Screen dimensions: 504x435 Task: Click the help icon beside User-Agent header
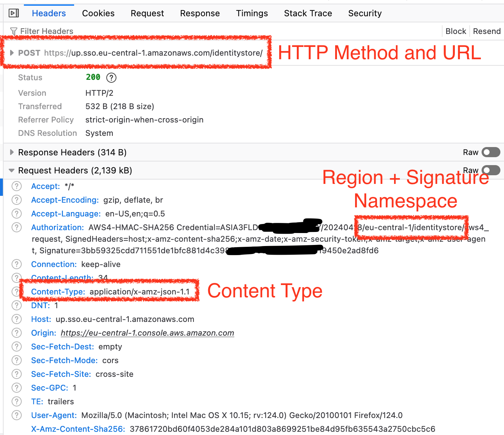pos(17,415)
